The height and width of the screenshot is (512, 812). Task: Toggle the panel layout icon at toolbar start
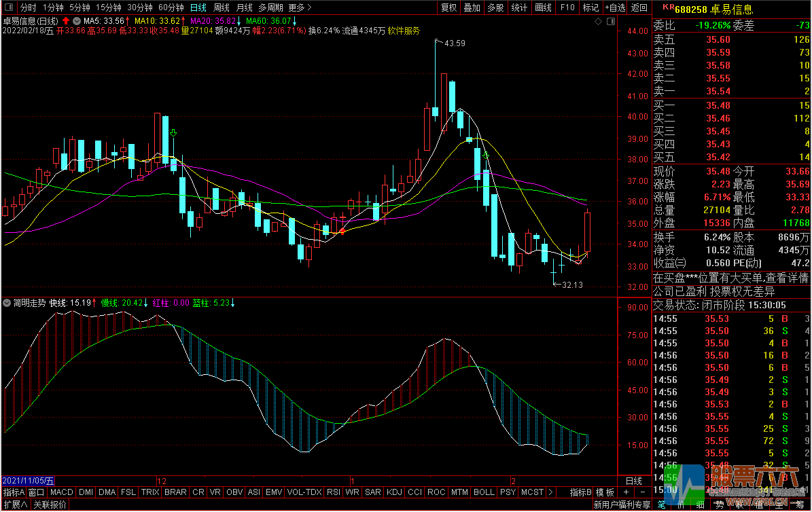tap(9, 7)
